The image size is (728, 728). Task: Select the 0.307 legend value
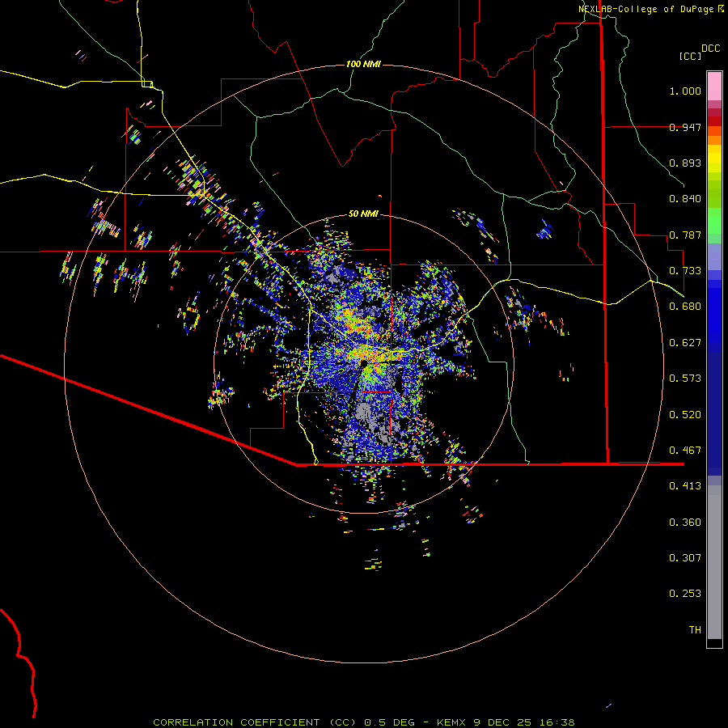point(685,558)
